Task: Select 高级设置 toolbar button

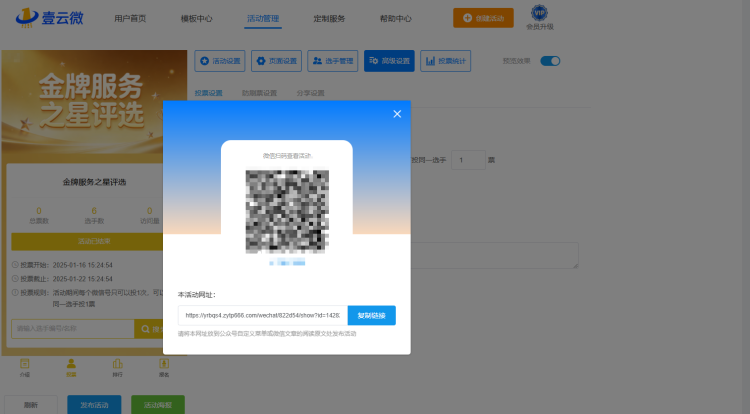Action: (389, 61)
